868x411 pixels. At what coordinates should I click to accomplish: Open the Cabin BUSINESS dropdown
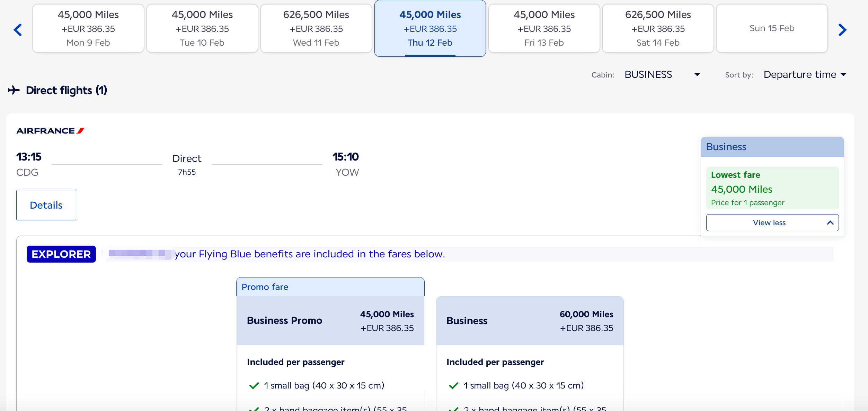tap(662, 75)
